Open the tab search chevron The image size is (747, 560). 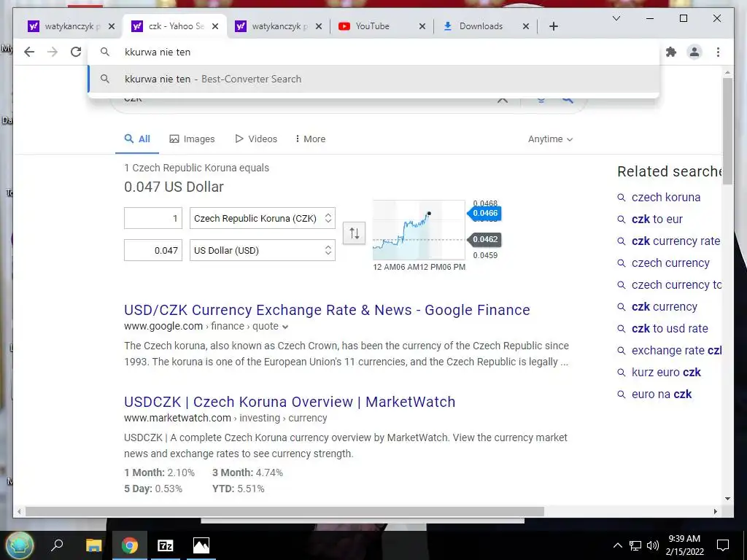point(616,18)
